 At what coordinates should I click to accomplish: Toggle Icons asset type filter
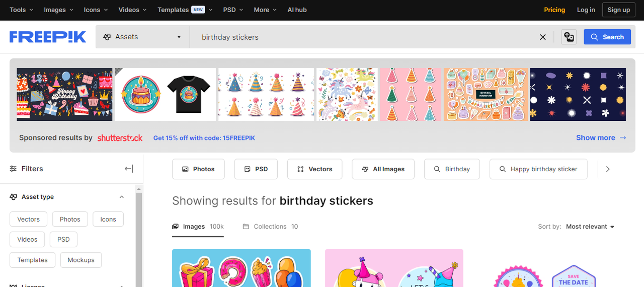click(x=108, y=220)
